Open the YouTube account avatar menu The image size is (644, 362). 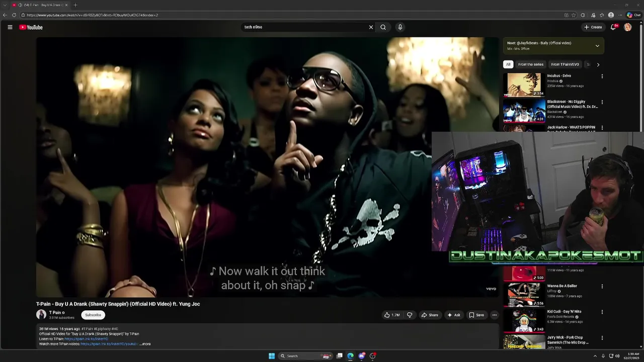(x=627, y=27)
